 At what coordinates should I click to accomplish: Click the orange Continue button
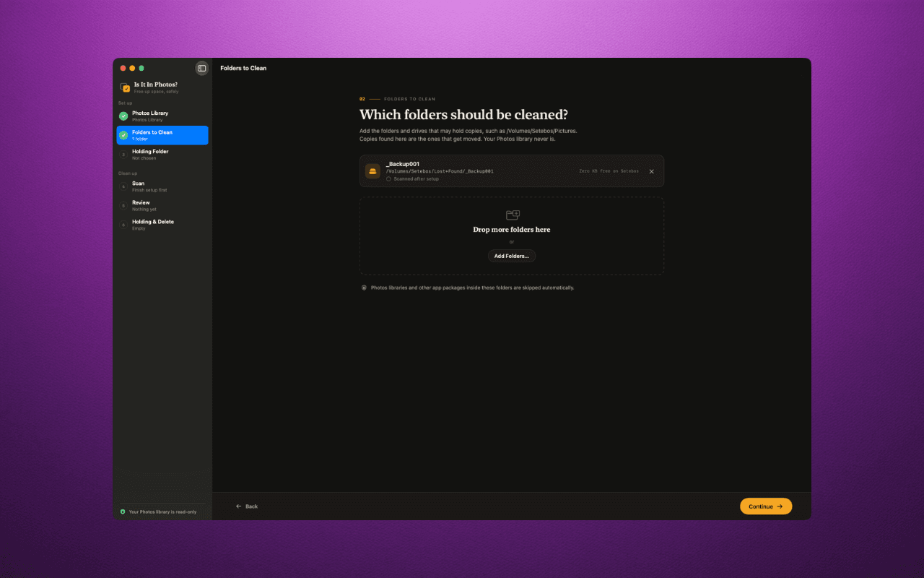tap(766, 506)
